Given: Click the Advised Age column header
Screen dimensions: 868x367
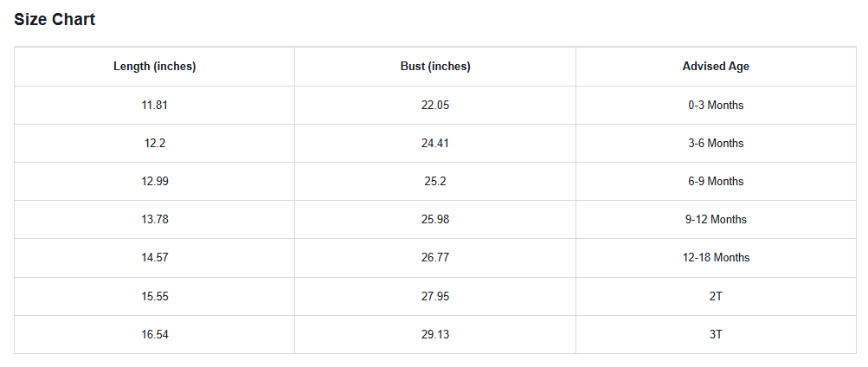Looking at the screenshot, I should [x=716, y=67].
